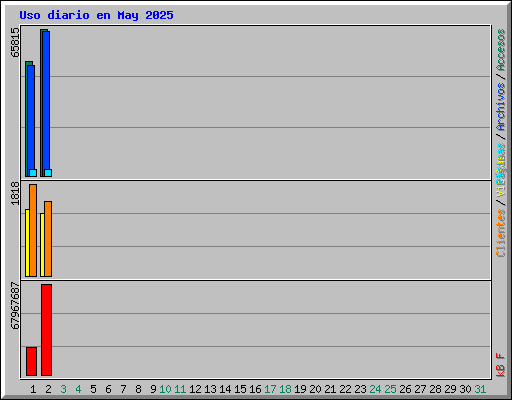512x400 pixels.
Task: Click day 16 on the x-axis
Action: click(x=255, y=389)
